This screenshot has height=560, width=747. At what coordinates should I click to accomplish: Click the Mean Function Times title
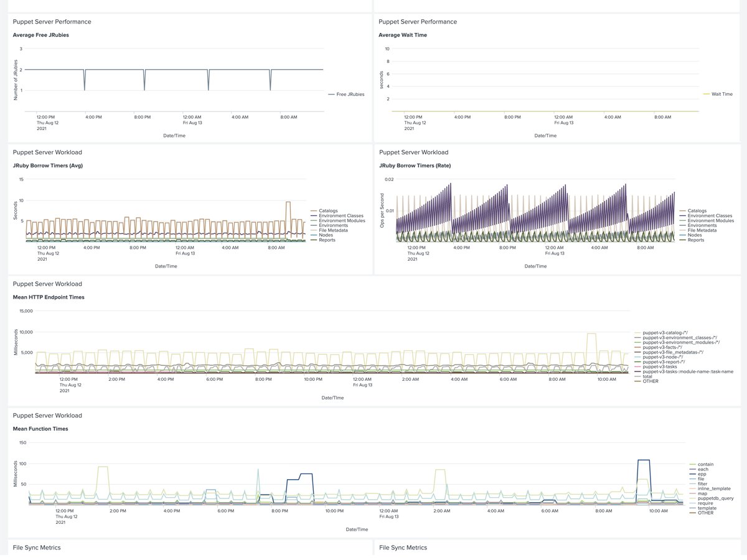[40, 429]
